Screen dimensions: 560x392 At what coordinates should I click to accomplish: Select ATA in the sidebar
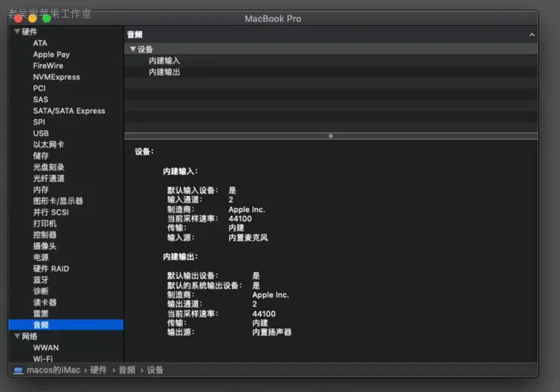[40, 43]
